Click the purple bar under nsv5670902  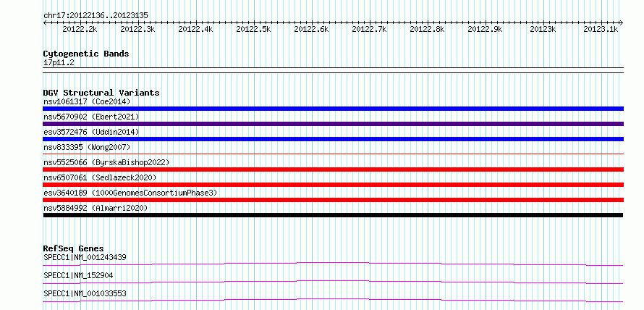pyautogui.click(x=333, y=124)
